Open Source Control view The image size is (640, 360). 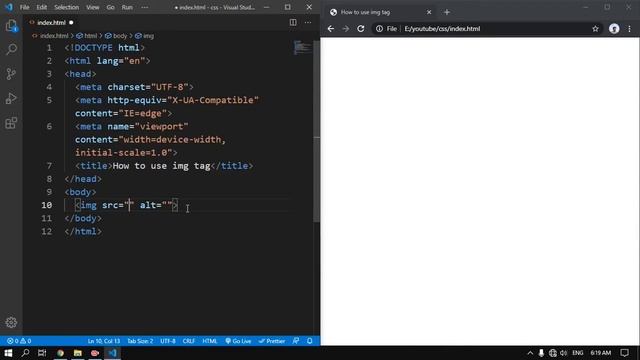[x=11, y=74]
